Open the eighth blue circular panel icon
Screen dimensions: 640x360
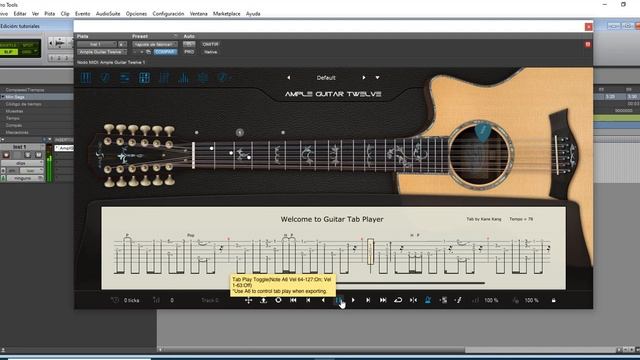pyautogui.click(x=222, y=78)
